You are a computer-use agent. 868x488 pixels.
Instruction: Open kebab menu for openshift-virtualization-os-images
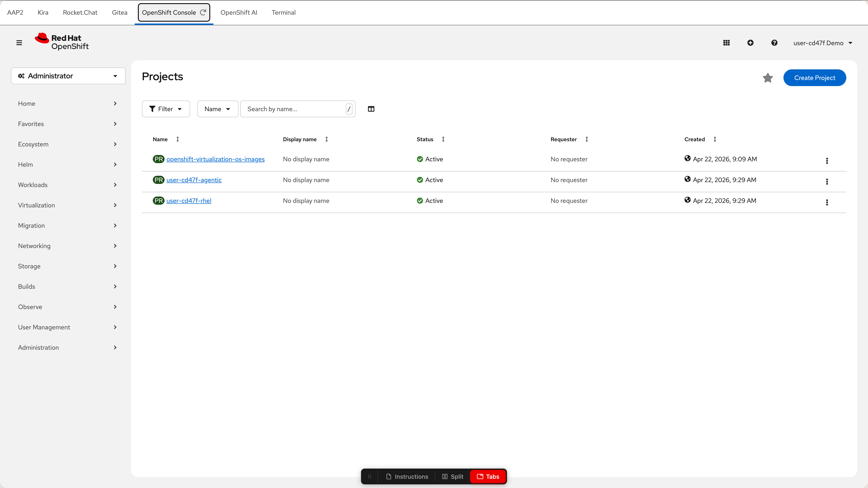(827, 161)
